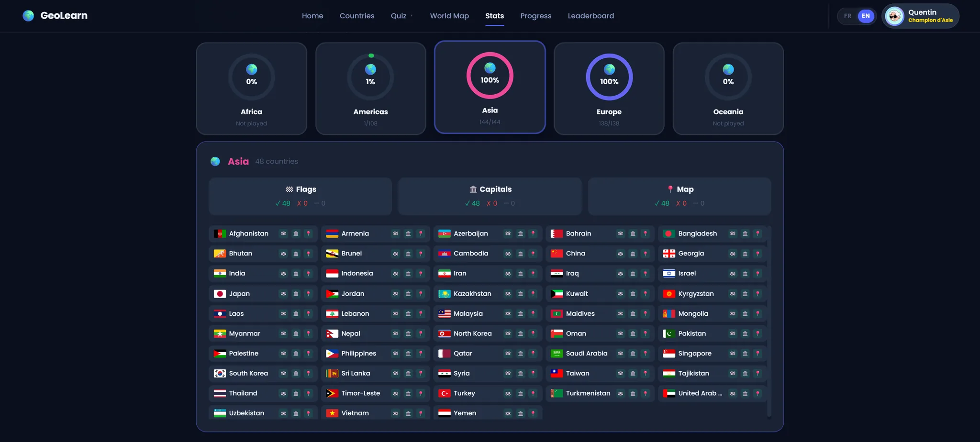This screenshot has height=442, width=980.
Task: Click South Korea's map pin icon
Action: click(x=308, y=374)
